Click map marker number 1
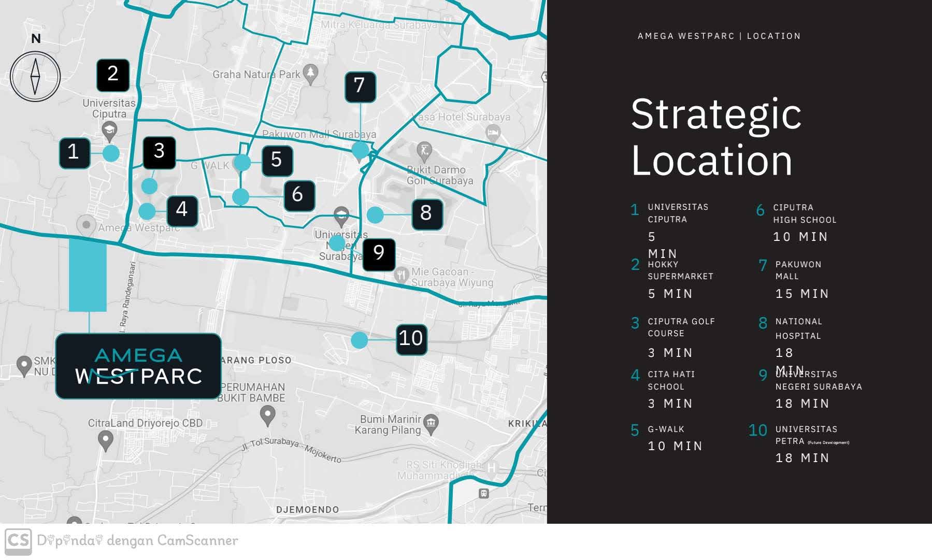The height and width of the screenshot is (560, 932). [75, 153]
